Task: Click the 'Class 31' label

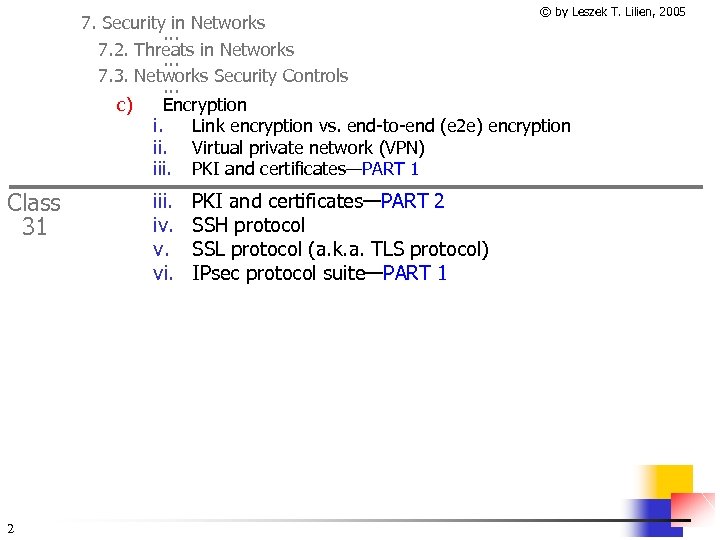Action: [34, 214]
